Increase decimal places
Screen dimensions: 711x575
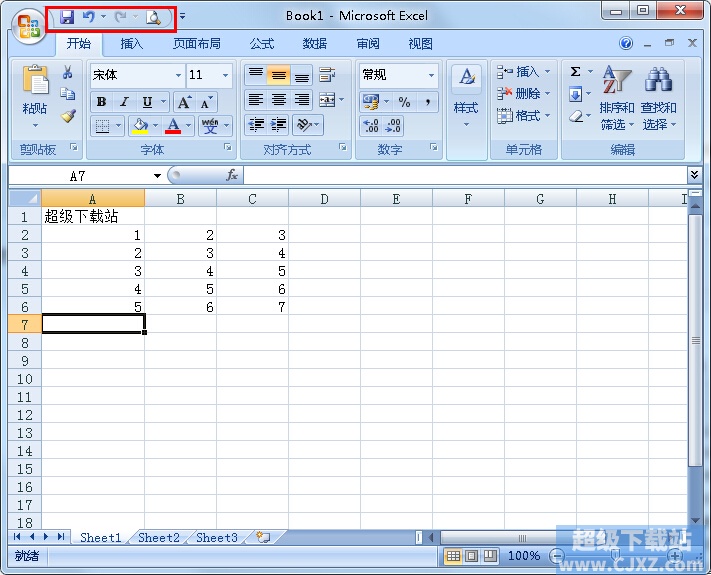tap(370, 126)
